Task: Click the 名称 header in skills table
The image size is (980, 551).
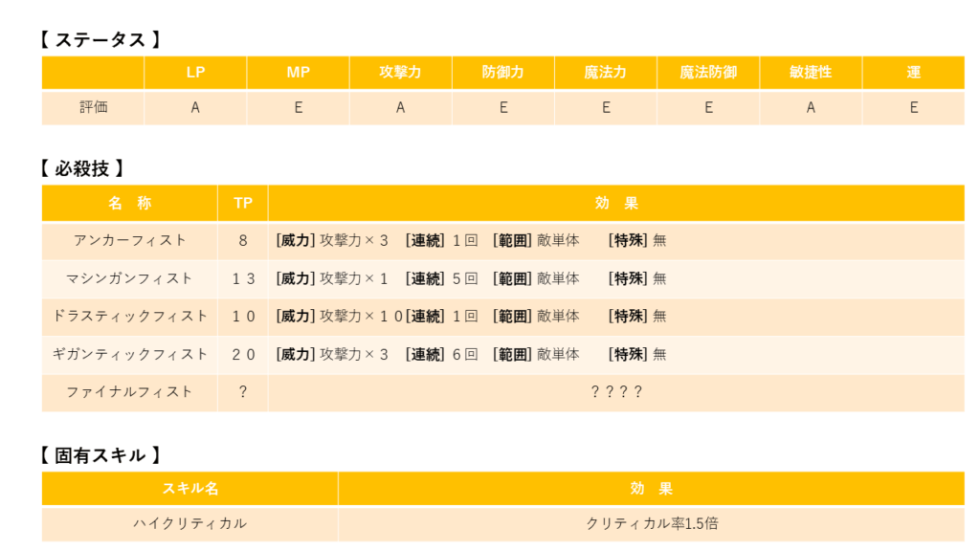Action: tap(129, 203)
